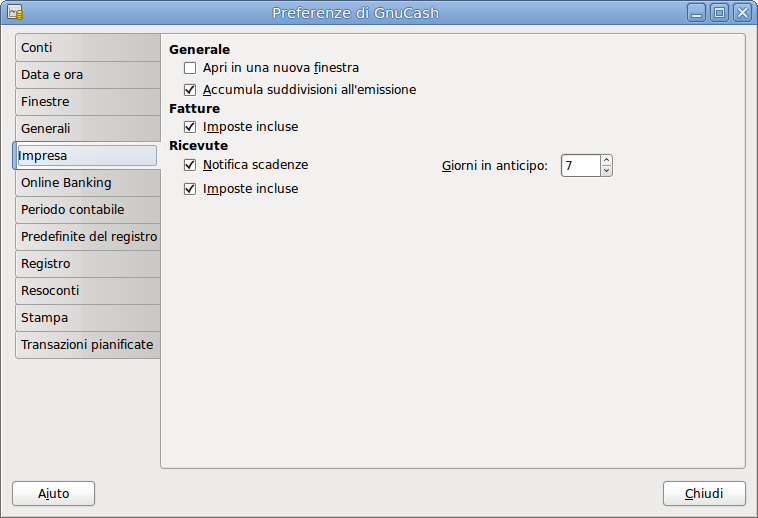Open the Conti tab
Screen dimensions: 758x518
click(87, 48)
